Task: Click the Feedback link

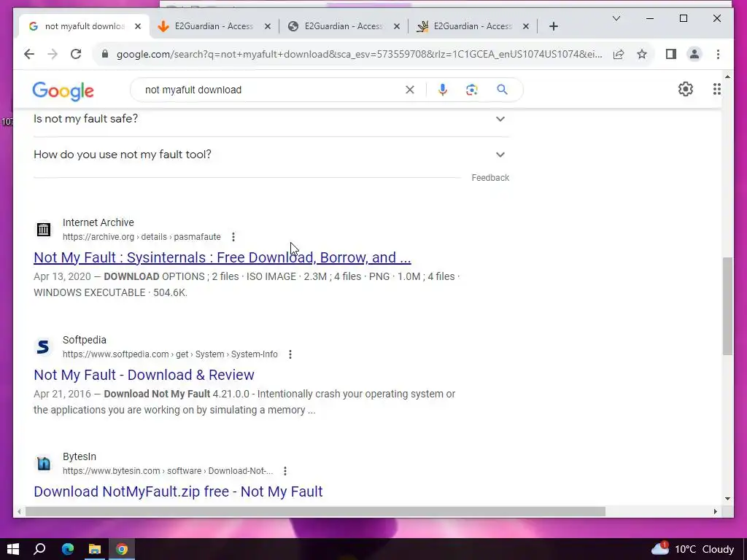Action: 490,178
